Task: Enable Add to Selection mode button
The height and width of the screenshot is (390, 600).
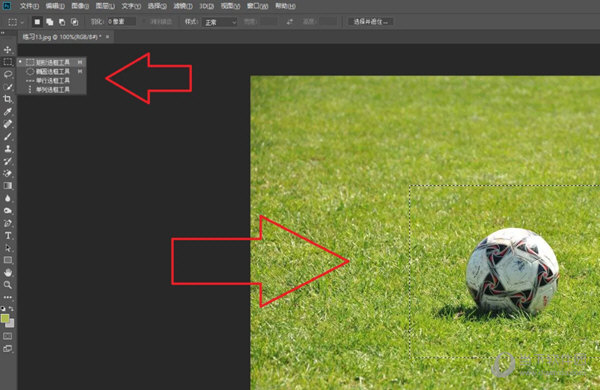Action: (x=50, y=22)
